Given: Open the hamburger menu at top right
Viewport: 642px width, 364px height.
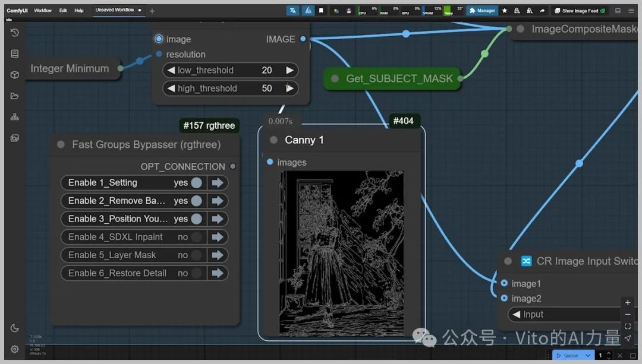Looking at the screenshot, I should (x=631, y=11).
